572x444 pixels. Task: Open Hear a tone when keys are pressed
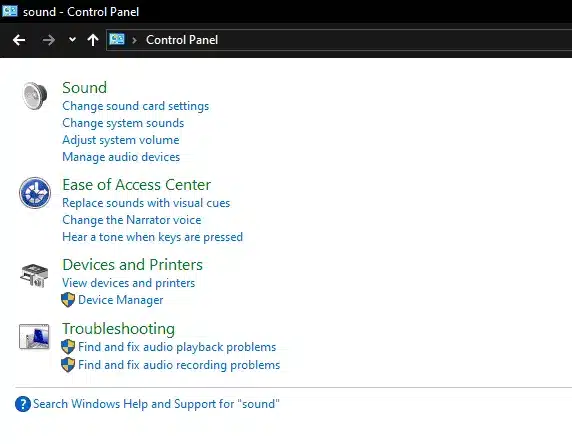[152, 237]
